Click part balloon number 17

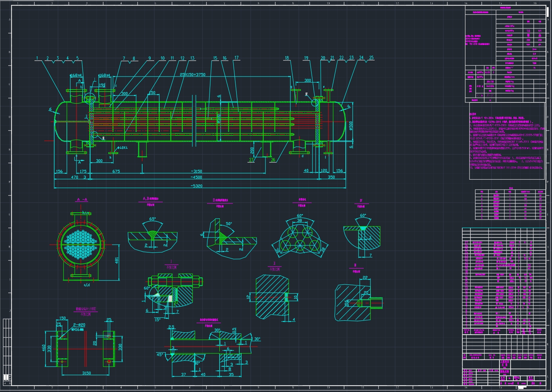tap(237, 58)
